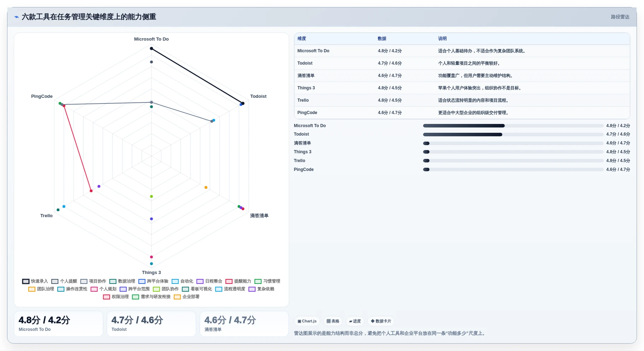Click the Microsoft To Do progress bar
This screenshot has width=644, height=351.
pyautogui.click(x=513, y=126)
